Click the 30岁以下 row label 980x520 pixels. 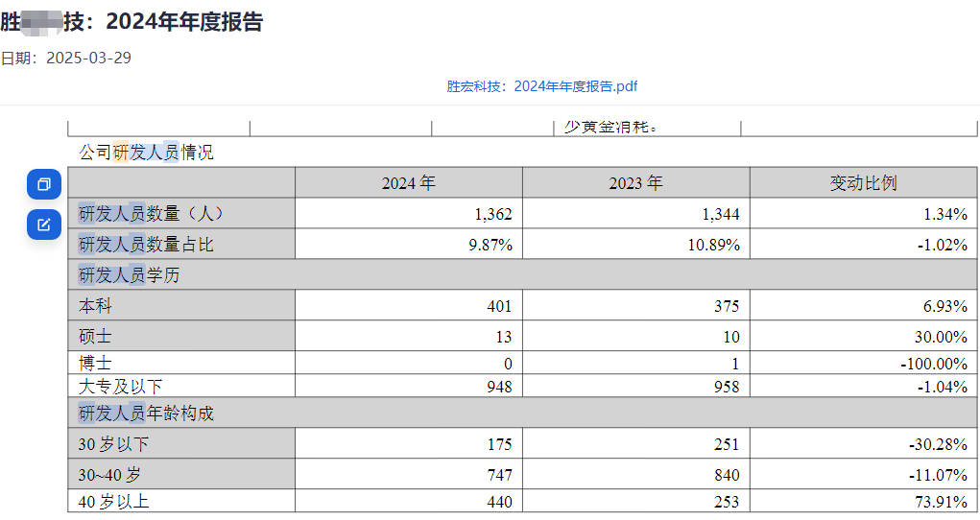113,444
